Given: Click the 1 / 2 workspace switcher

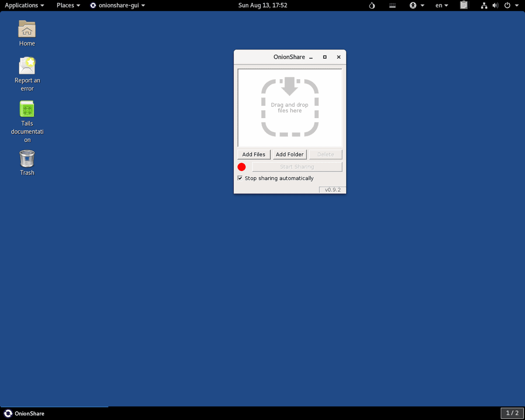Looking at the screenshot, I should 512,413.
